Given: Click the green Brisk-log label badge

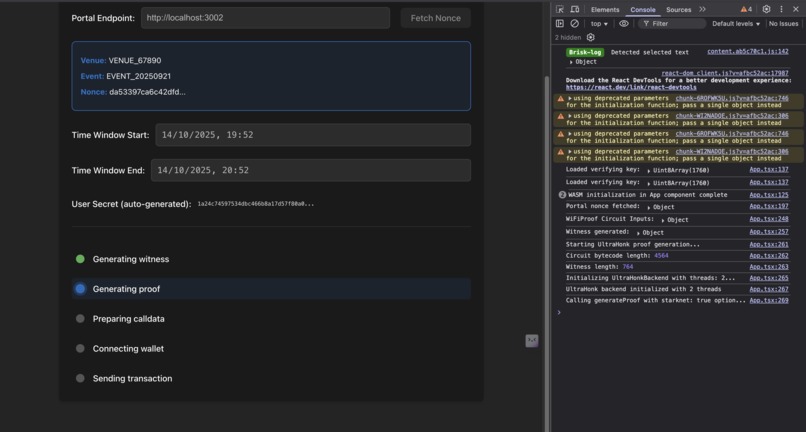Looking at the screenshot, I should pyautogui.click(x=584, y=52).
